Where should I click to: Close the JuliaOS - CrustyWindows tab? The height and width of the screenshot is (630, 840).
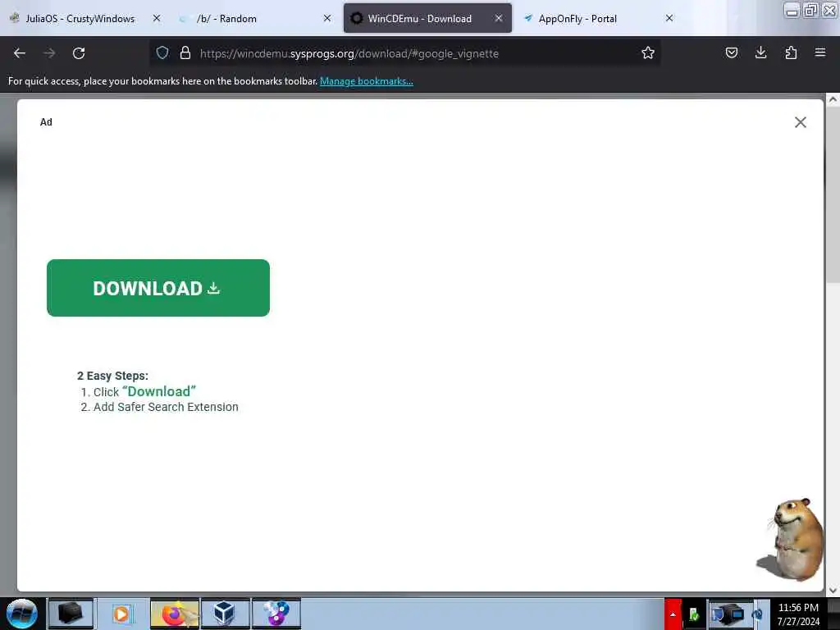[x=157, y=18]
